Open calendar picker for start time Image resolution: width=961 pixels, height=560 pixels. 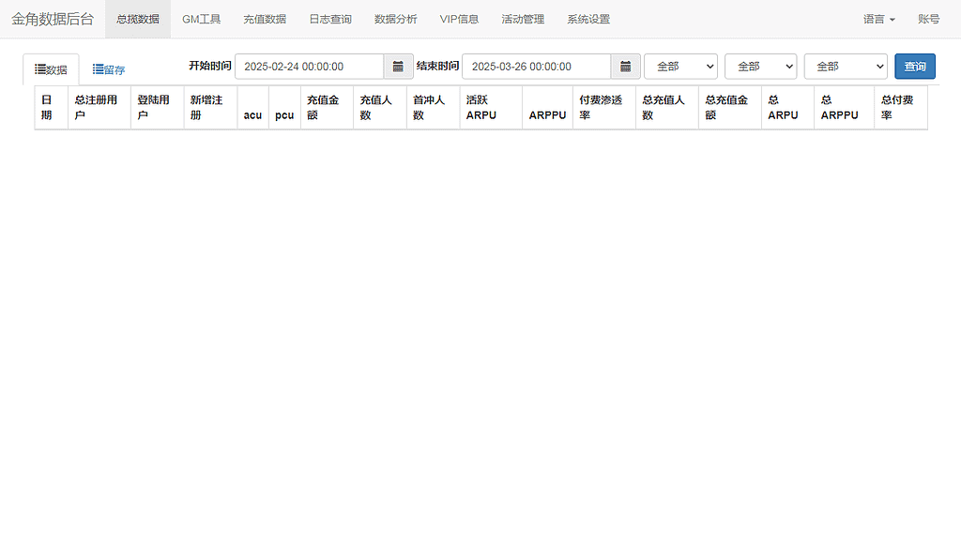pos(398,67)
